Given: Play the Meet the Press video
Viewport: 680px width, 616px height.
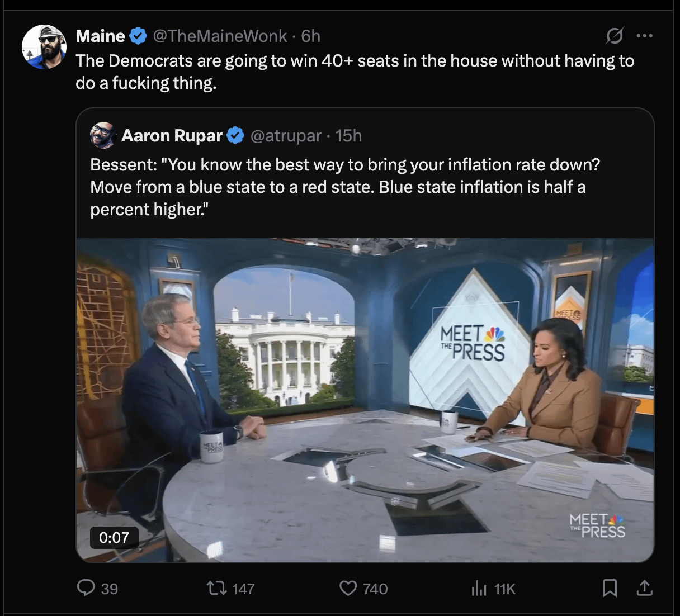Looking at the screenshot, I should [x=365, y=400].
